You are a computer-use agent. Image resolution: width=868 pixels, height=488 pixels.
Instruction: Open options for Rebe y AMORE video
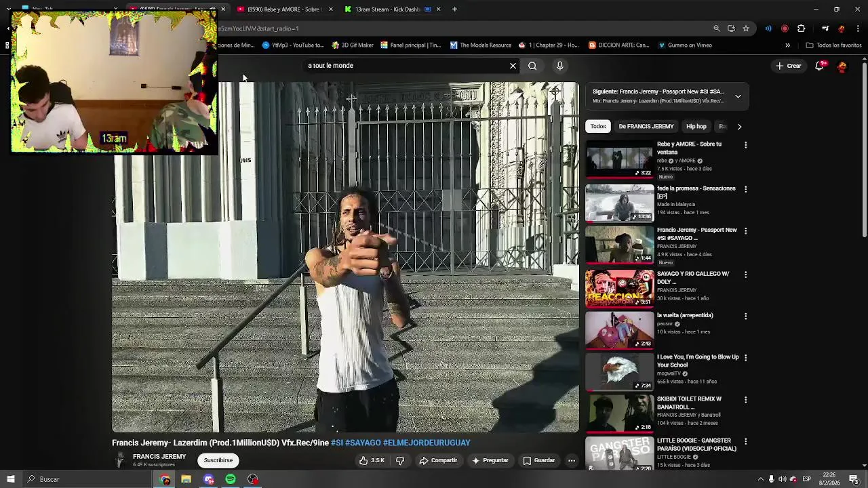[745, 145]
